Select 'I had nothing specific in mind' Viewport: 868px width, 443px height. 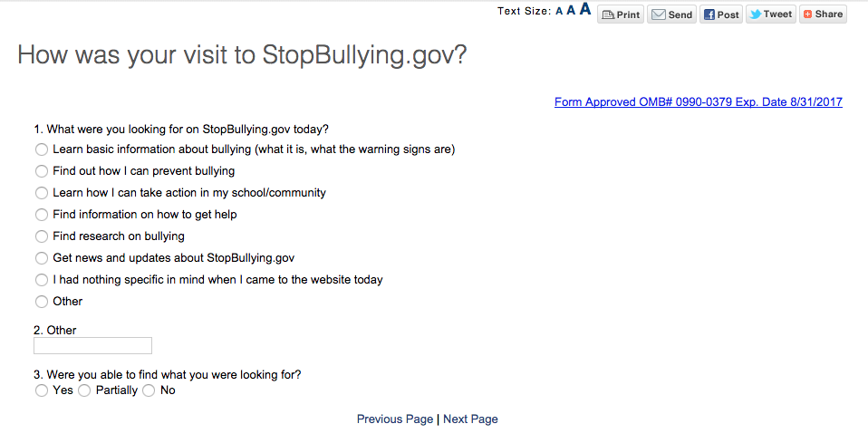42,280
